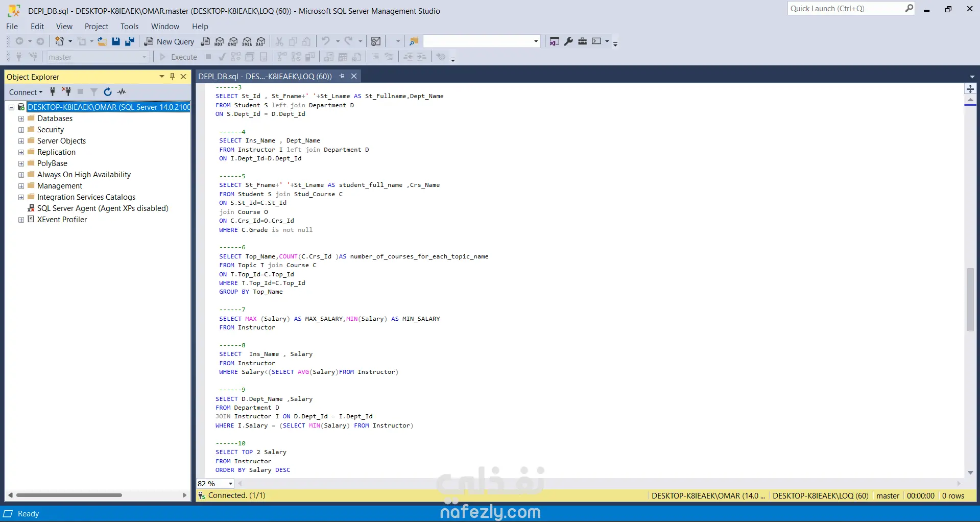Viewport: 980px width, 522px height.
Task: Open a Database Engine Query icon
Action: click(205, 41)
